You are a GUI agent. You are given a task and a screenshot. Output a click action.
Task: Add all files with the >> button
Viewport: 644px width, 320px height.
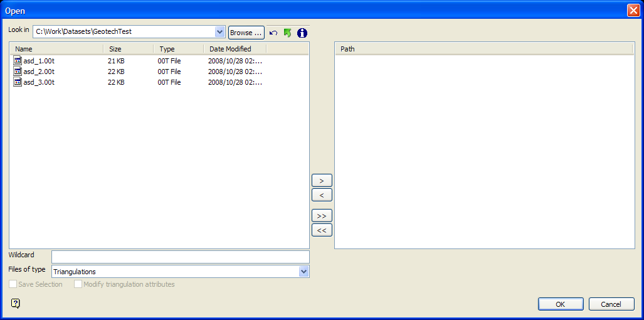point(322,216)
